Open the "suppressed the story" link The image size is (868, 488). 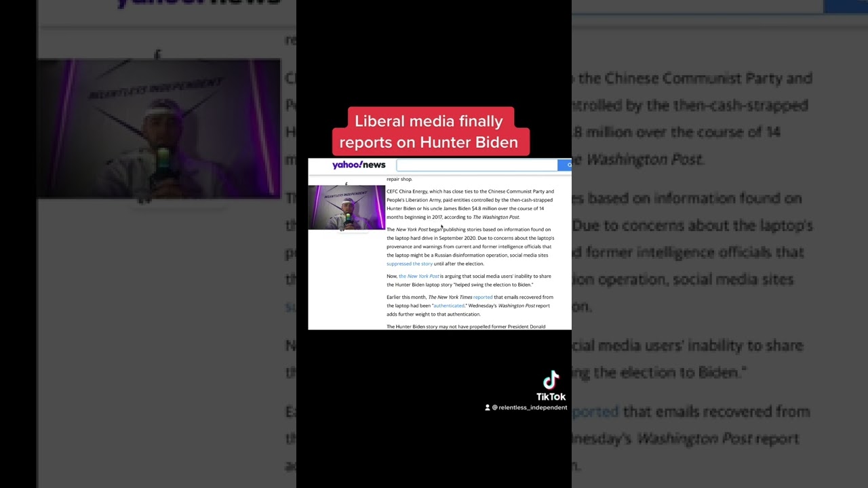[x=410, y=264]
